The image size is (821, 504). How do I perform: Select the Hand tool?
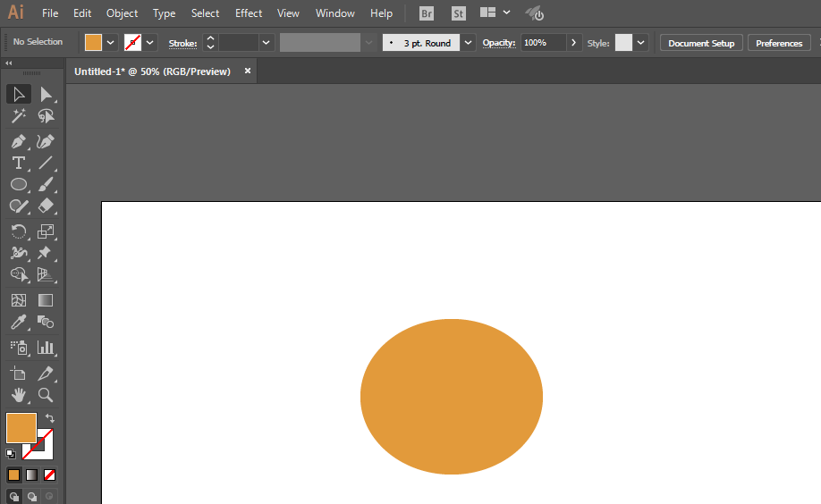[18, 394]
